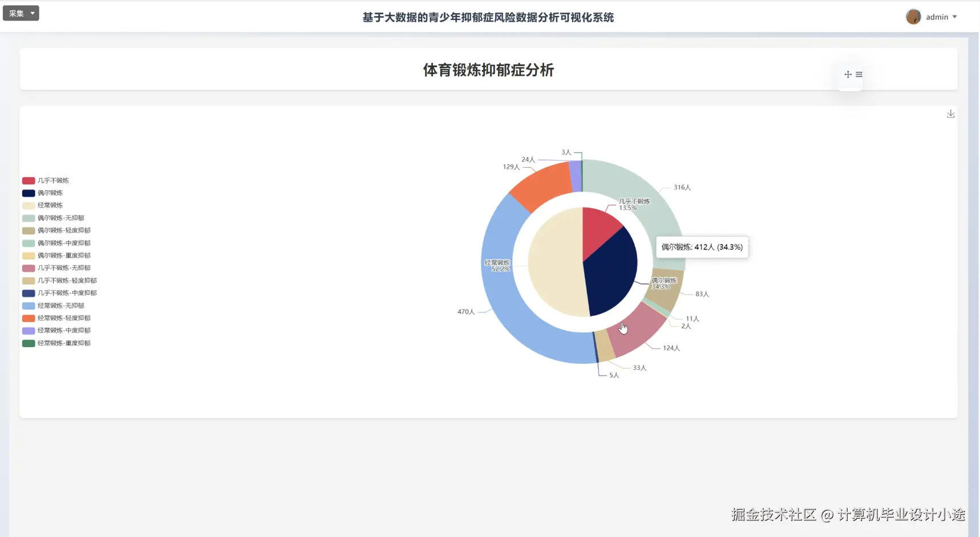Viewport: 980px width, 537px height.
Task: Toggle the 经常锻炼-重度抑郁 legend item
Action: [63, 343]
